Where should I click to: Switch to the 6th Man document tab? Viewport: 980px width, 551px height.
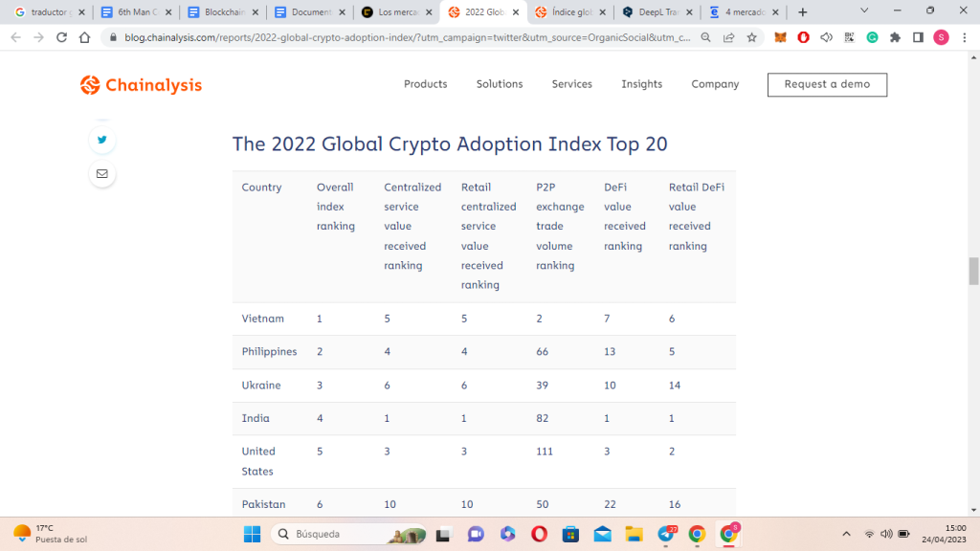click(x=131, y=11)
